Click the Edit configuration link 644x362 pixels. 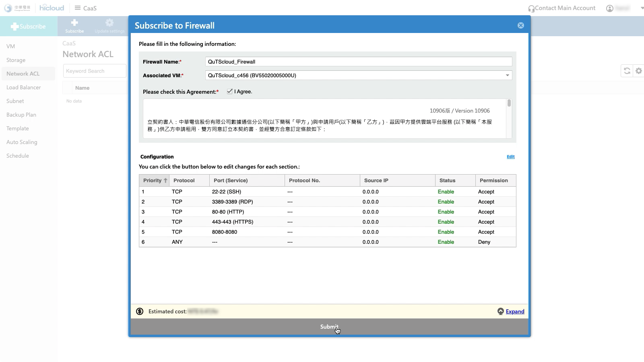tap(510, 157)
